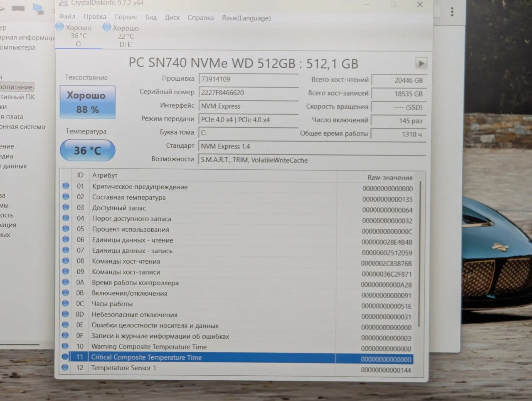This screenshot has height=401, width=532.
Task: Click status icon for Единицы данных - запись row
Action: (x=66, y=250)
